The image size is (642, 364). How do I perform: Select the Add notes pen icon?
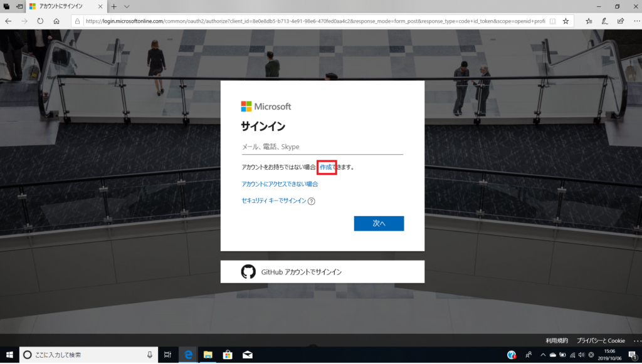(605, 21)
